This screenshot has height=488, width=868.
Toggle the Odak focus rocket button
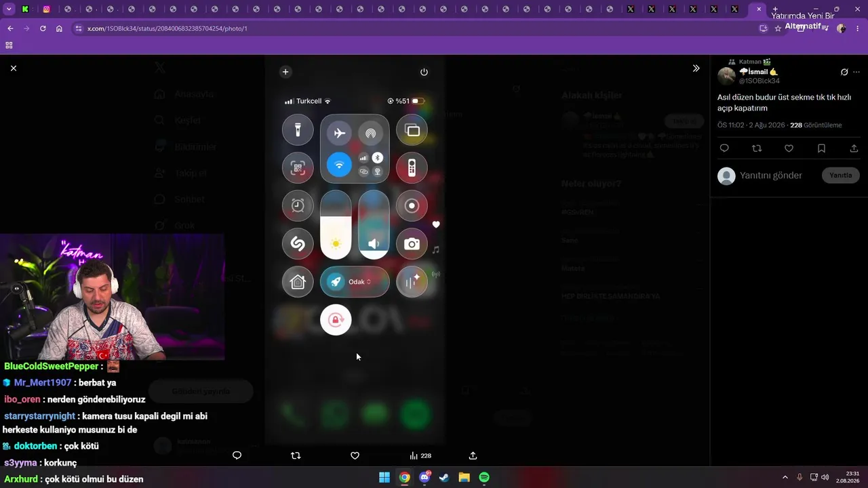(335, 282)
